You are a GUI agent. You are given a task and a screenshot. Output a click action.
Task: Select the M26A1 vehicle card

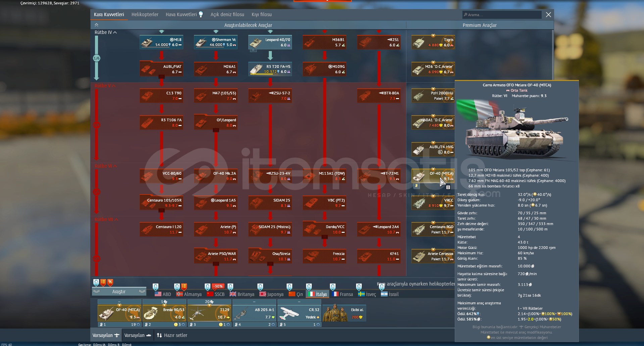coord(216,69)
